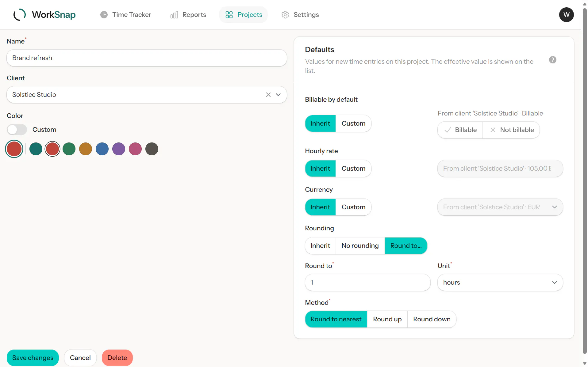Open the Currency value dropdown
Image resolution: width=588 pixels, height=367 pixels.
[x=500, y=207]
